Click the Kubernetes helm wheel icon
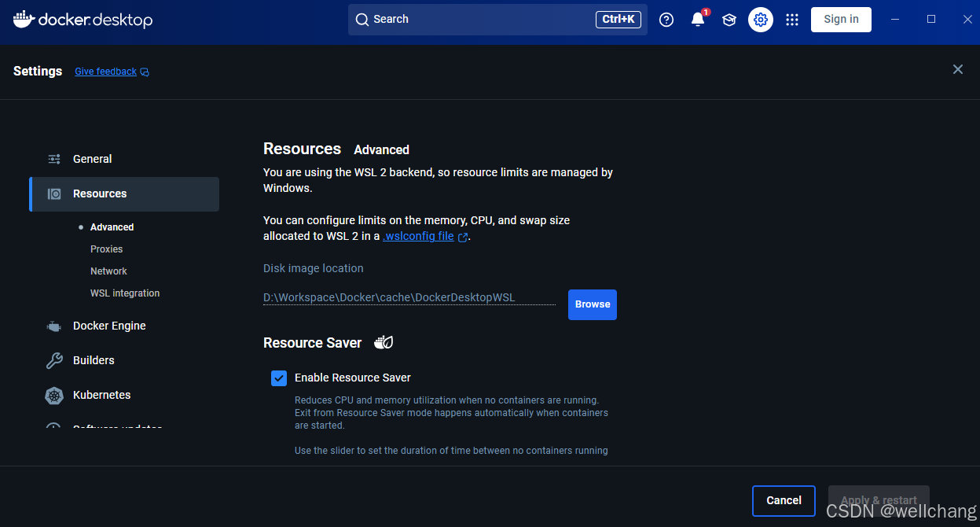Image resolution: width=980 pixels, height=527 pixels. coord(54,395)
